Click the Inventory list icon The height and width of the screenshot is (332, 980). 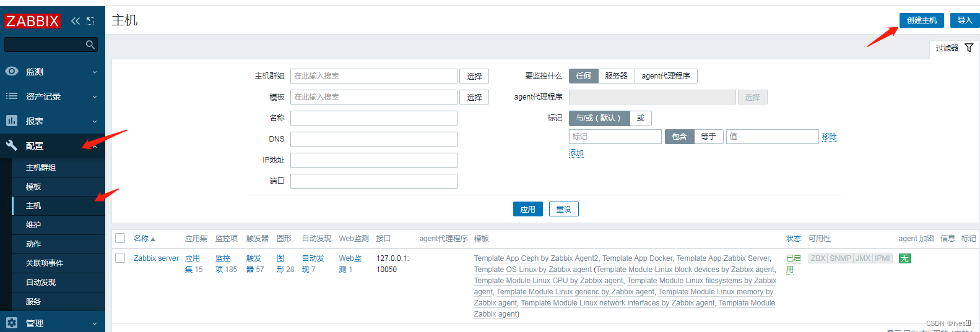point(12,96)
